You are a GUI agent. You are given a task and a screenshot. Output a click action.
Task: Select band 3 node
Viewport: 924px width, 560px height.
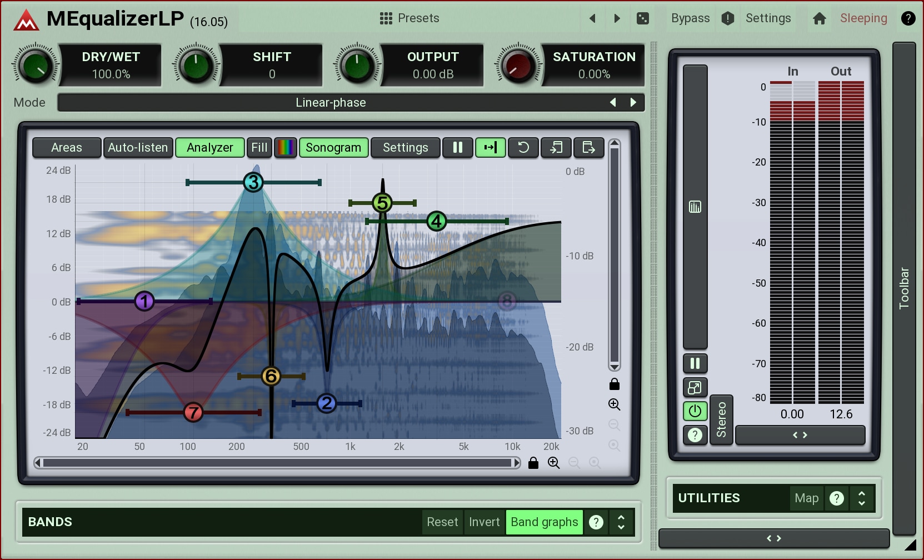(x=253, y=182)
